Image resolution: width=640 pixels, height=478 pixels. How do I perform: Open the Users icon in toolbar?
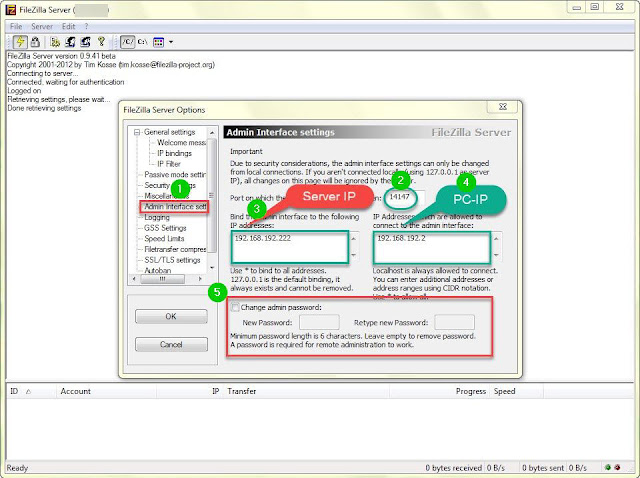(x=71, y=42)
